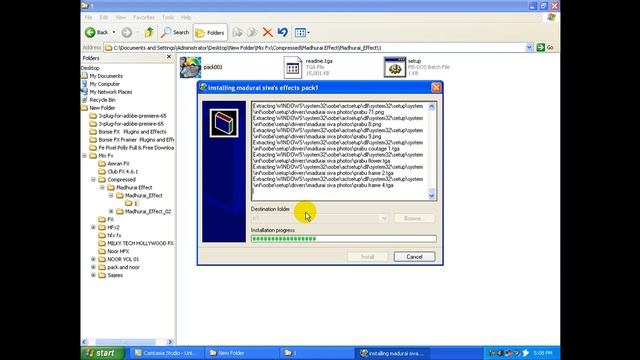This screenshot has height=360, width=640.
Task: Select the MILKY TECH HOLLYWOOD FX folder
Action: point(140,243)
